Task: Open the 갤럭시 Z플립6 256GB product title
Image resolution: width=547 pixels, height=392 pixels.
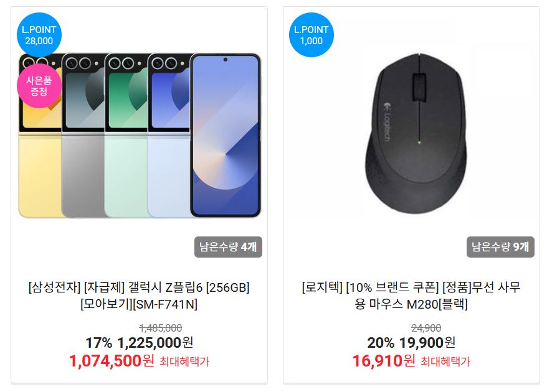Action: coord(139,296)
